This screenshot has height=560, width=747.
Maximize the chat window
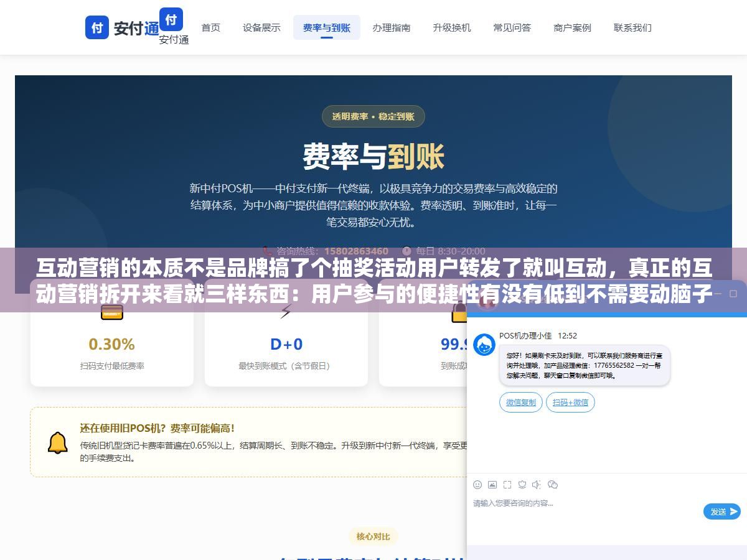coord(733,294)
